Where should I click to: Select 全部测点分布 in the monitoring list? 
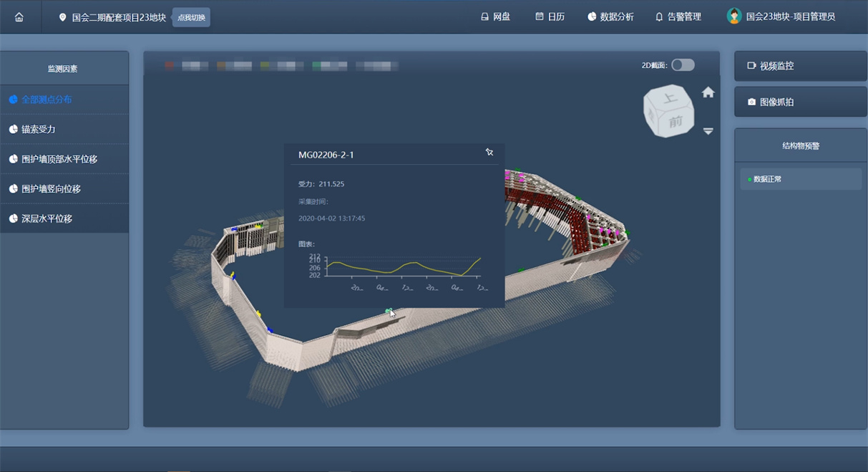47,100
